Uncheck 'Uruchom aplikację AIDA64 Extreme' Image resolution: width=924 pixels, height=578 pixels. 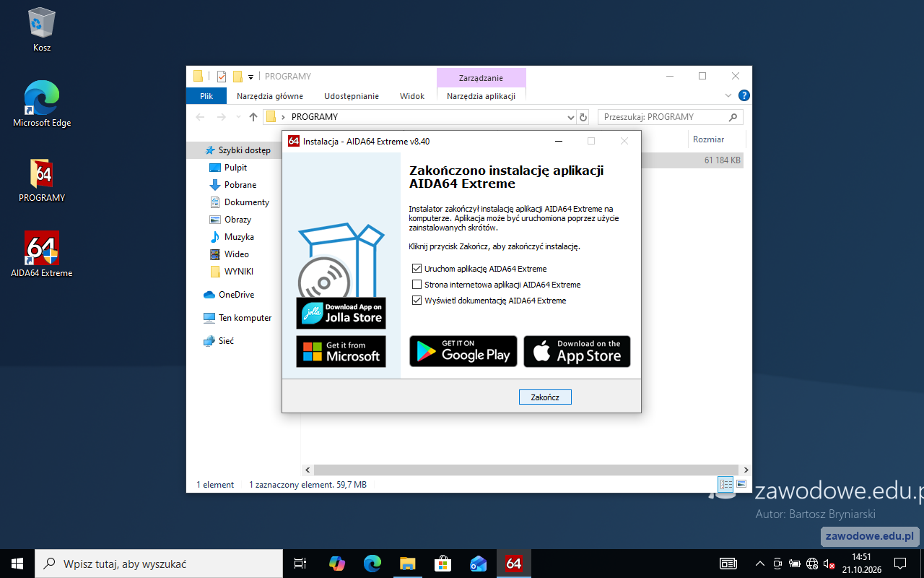click(x=417, y=269)
